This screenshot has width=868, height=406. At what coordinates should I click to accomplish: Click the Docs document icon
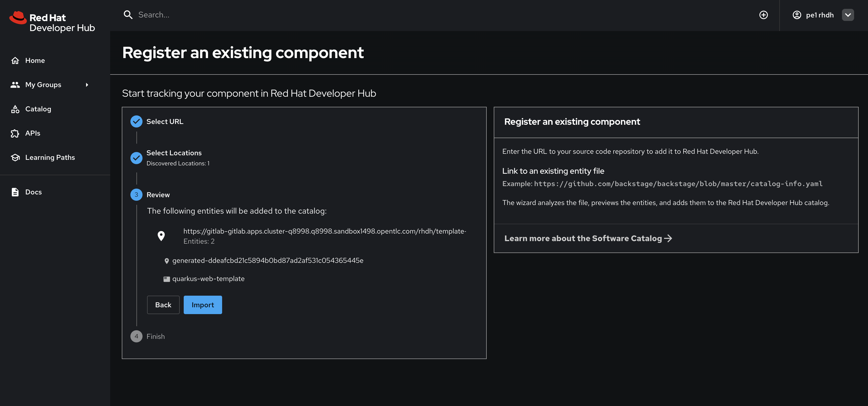15,192
